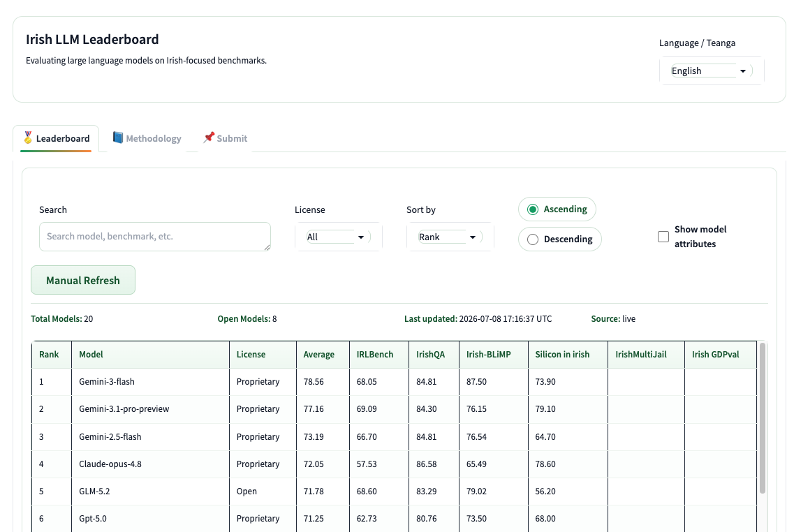The width and height of the screenshot is (787, 532).
Task: Open the License filter dropdown
Action: tap(338, 237)
